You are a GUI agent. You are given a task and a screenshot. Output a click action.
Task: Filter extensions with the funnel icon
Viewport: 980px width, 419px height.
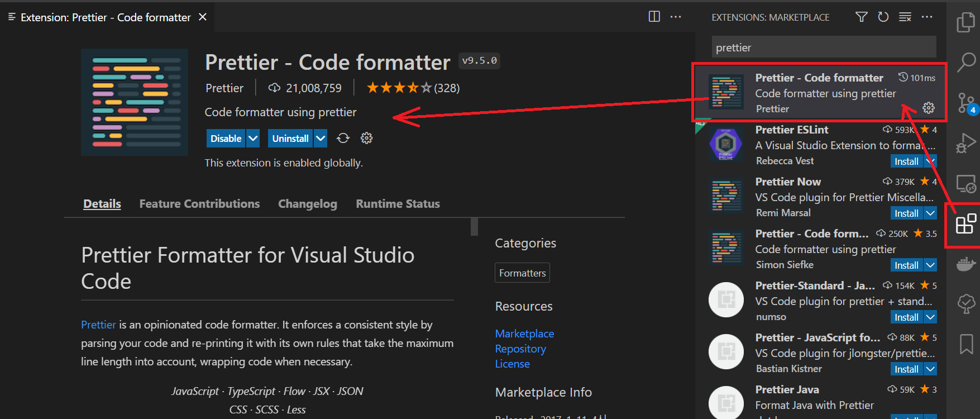(862, 17)
